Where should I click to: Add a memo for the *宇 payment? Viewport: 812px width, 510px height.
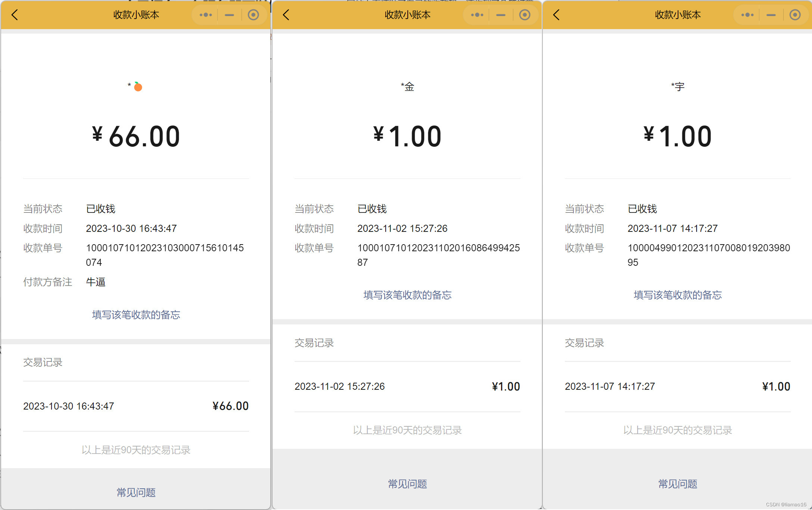click(678, 295)
